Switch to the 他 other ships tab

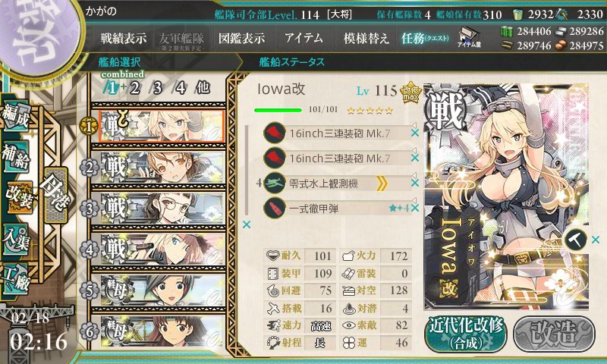(x=203, y=87)
